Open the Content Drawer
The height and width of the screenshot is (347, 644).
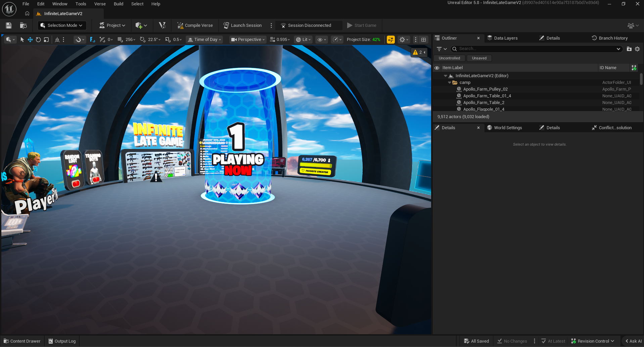tap(22, 341)
